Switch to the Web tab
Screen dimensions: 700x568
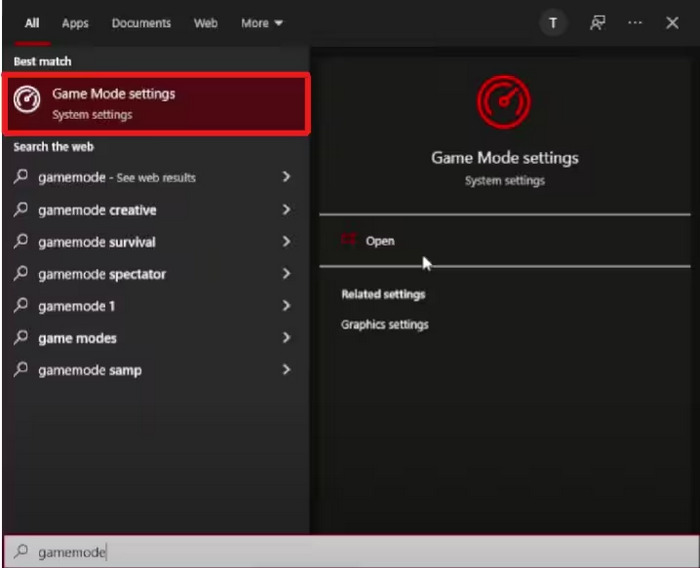click(x=205, y=23)
